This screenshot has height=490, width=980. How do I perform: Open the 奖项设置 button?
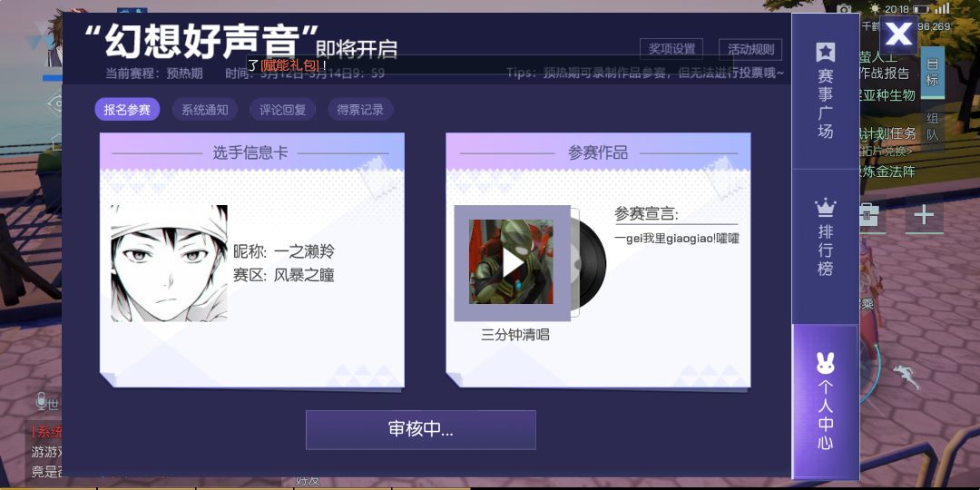pos(671,49)
